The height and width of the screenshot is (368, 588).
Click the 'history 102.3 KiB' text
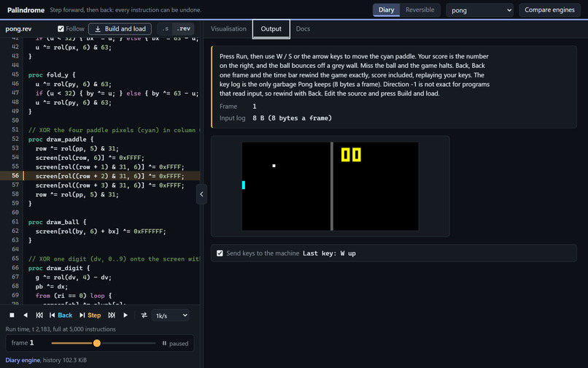[x=65, y=360]
